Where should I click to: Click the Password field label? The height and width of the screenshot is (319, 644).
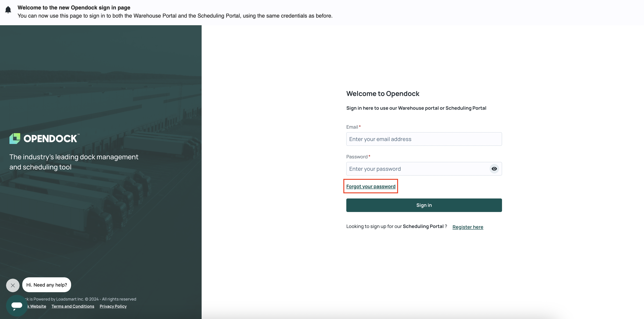(x=357, y=157)
